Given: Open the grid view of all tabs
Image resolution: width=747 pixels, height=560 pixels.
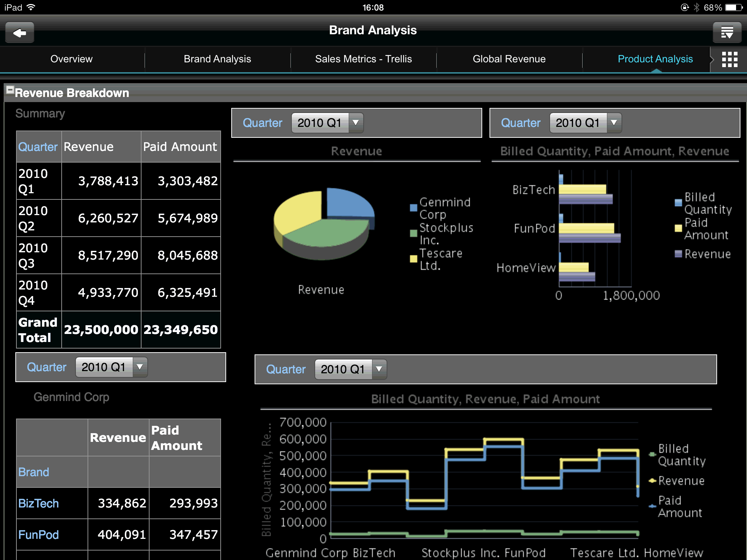Looking at the screenshot, I should [x=729, y=59].
